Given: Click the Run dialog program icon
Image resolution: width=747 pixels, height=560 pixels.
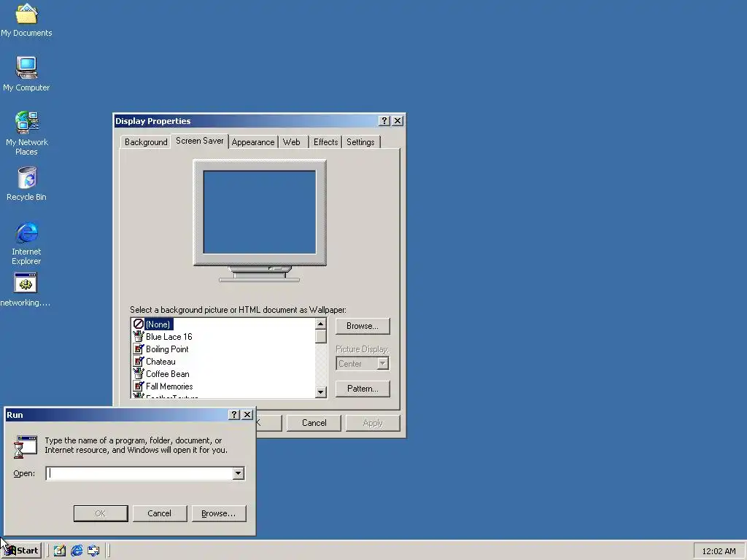Looking at the screenshot, I should pyautogui.click(x=26, y=447).
